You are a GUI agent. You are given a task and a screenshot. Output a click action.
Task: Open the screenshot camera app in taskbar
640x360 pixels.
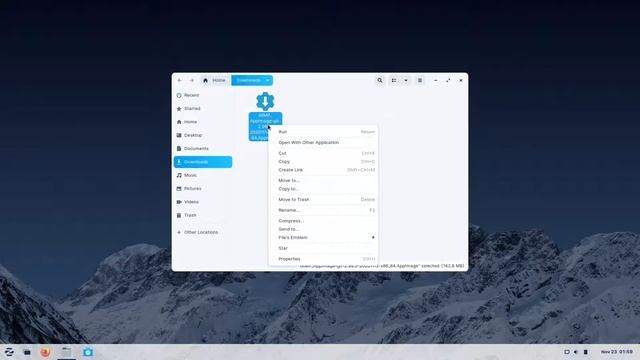[x=88, y=352]
